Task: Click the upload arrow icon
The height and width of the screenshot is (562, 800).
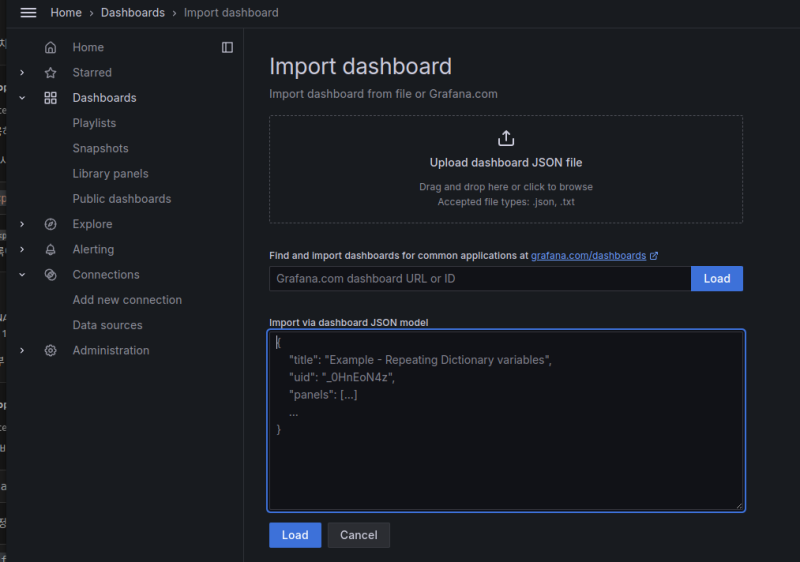Action: (505, 138)
